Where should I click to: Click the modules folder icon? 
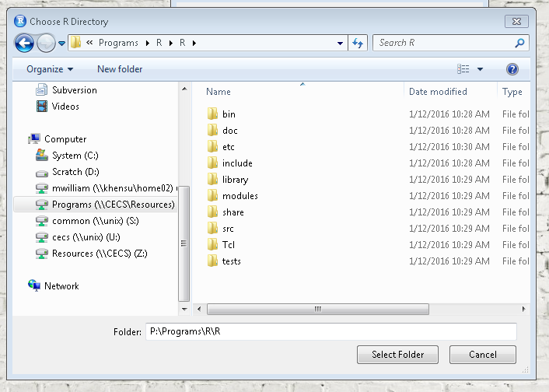[x=212, y=195]
